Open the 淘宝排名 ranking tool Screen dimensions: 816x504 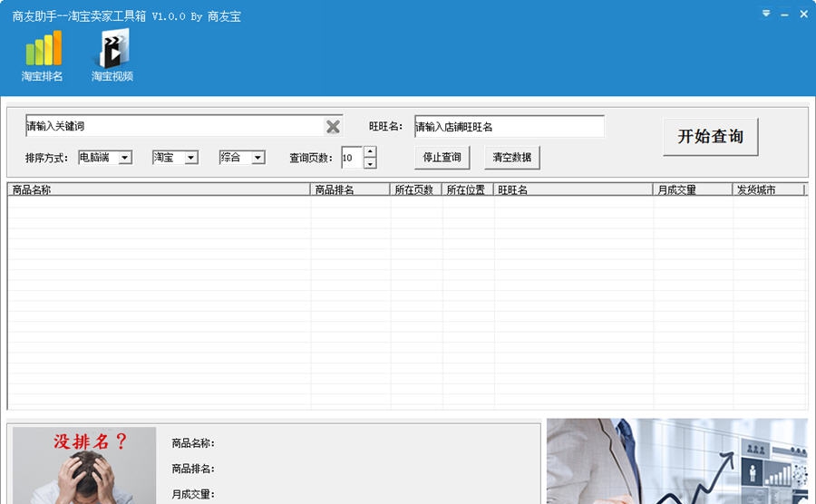tap(43, 56)
